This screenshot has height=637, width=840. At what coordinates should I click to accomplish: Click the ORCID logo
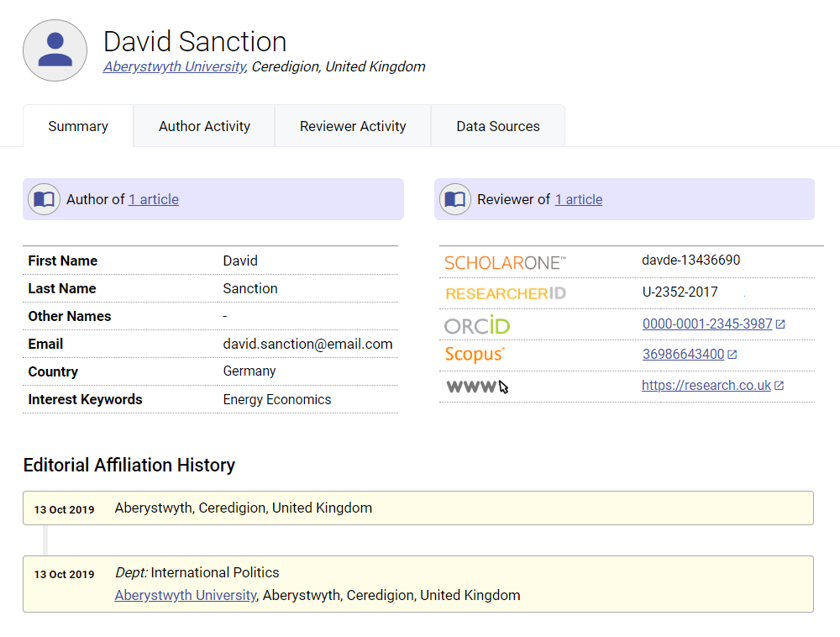[477, 325]
